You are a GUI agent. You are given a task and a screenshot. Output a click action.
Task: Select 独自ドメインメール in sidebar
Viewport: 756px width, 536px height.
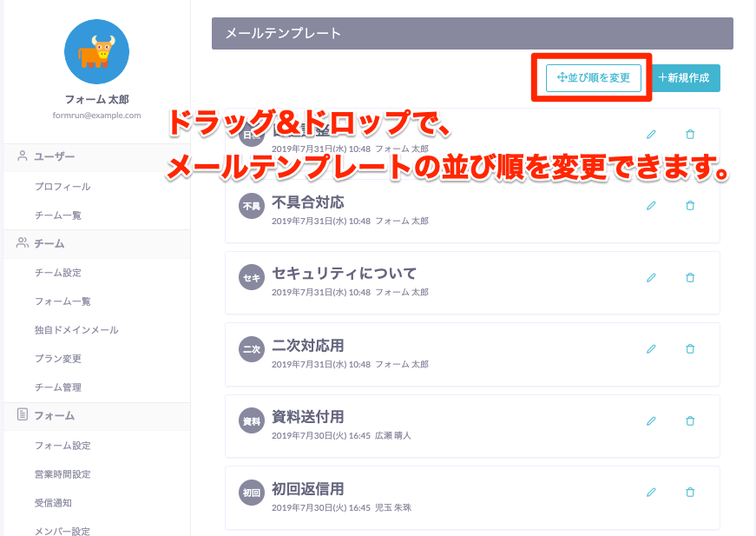click(76, 330)
